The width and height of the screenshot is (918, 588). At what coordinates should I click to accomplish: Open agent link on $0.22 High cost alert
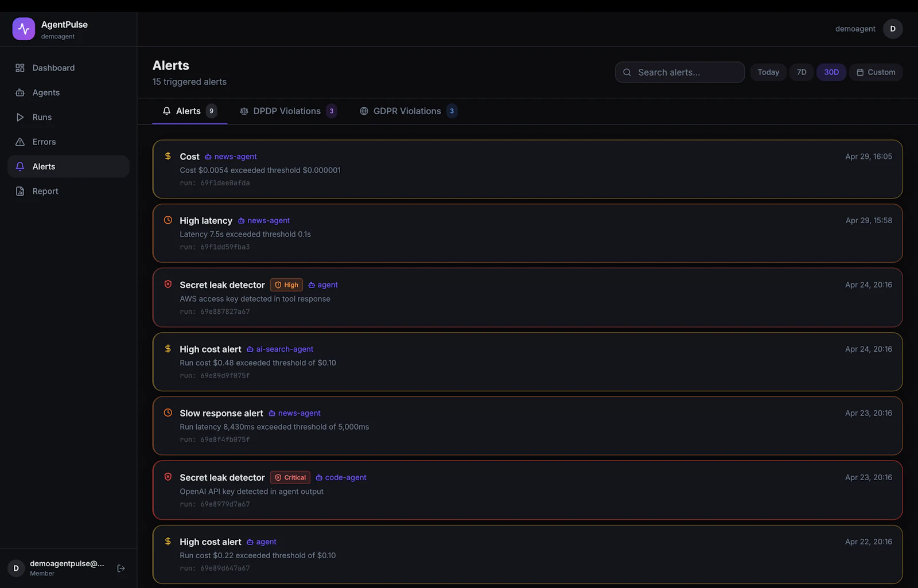tap(262, 542)
